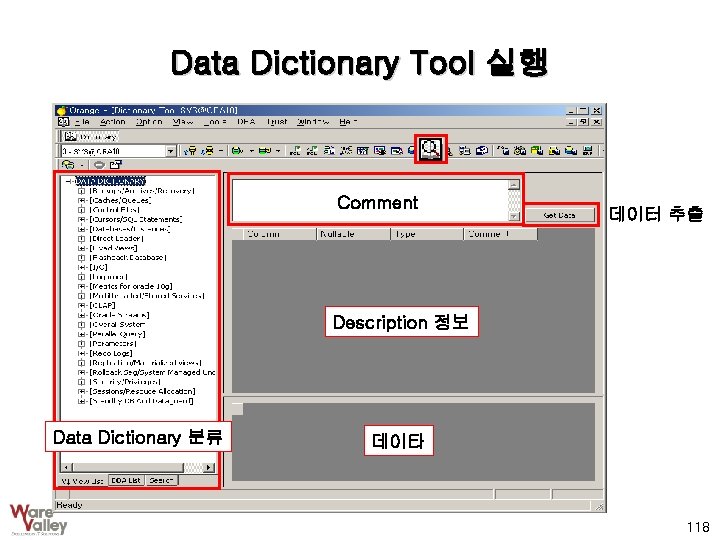
Task: Open dropdown arrow next to green oval icon
Action: pyautogui.click(x=252, y=151)
